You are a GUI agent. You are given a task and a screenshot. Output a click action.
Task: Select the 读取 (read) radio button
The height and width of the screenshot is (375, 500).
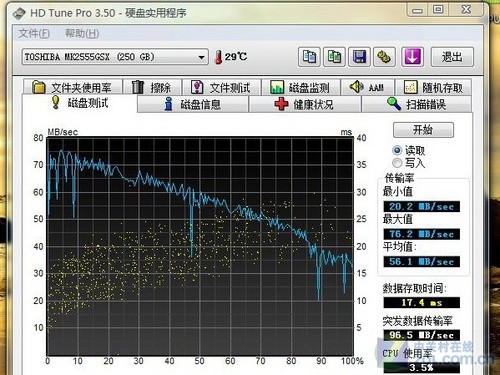397,150
